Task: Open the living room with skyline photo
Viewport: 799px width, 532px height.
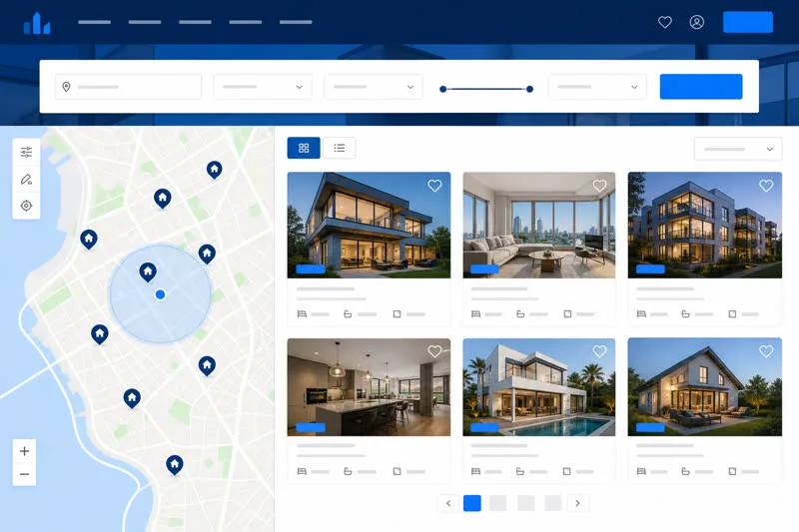Action: coord(538,225)
